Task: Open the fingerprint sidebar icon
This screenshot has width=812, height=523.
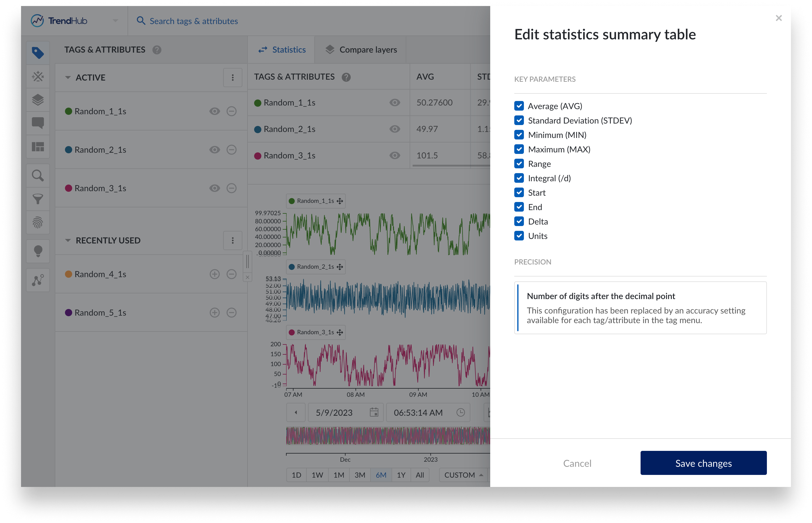Action: pos(38,222)
